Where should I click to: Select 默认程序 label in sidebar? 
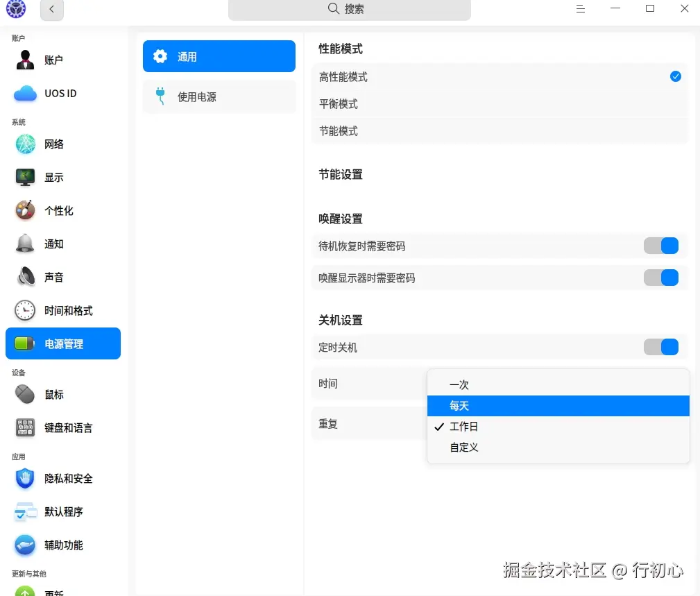click(64, 512)
